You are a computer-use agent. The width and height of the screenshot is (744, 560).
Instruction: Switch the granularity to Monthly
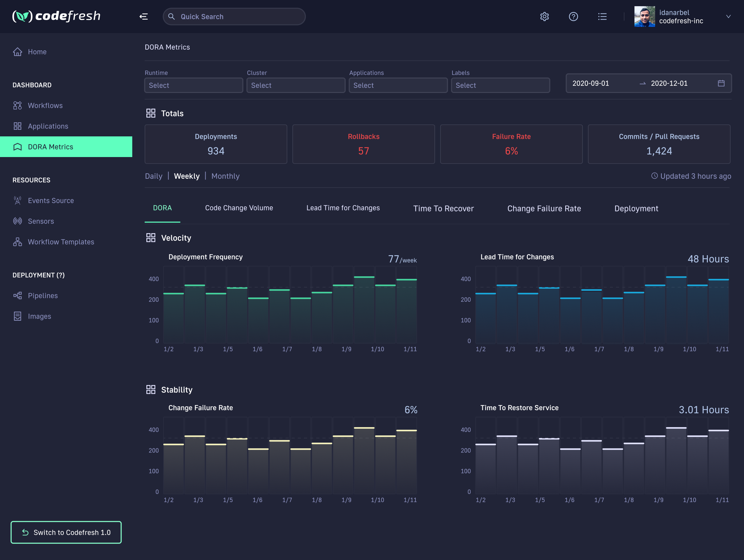point(225,176)
